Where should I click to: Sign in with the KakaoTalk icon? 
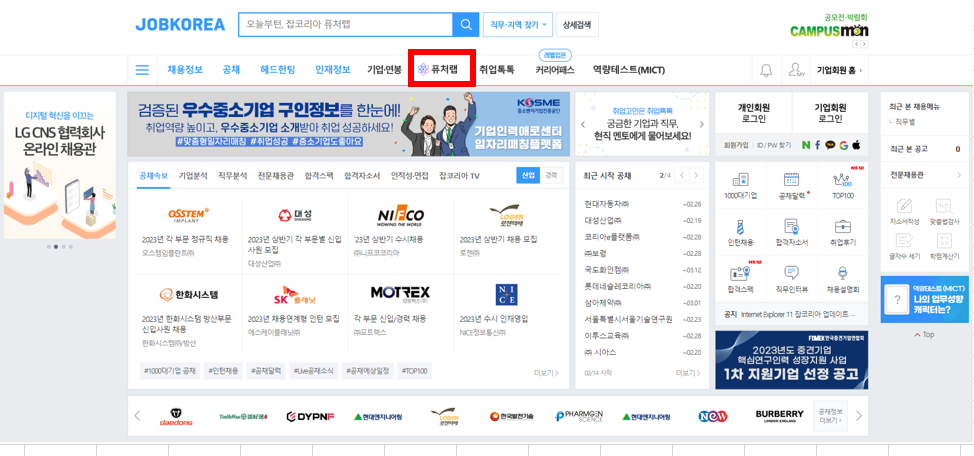[830, 145]
